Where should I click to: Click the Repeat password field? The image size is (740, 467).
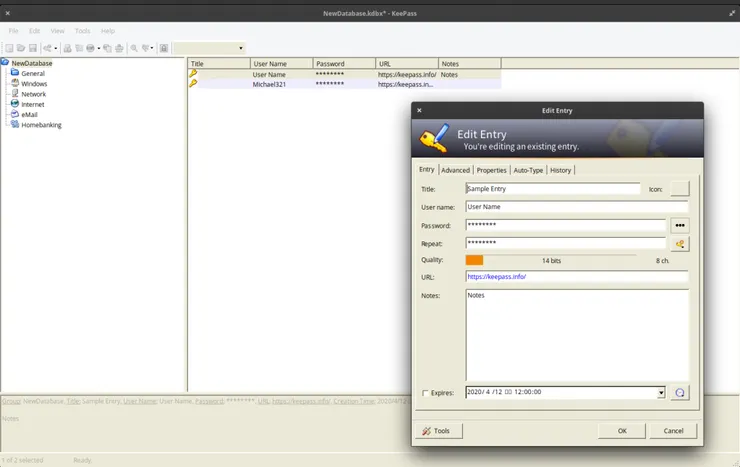click(x=565, y=243)
